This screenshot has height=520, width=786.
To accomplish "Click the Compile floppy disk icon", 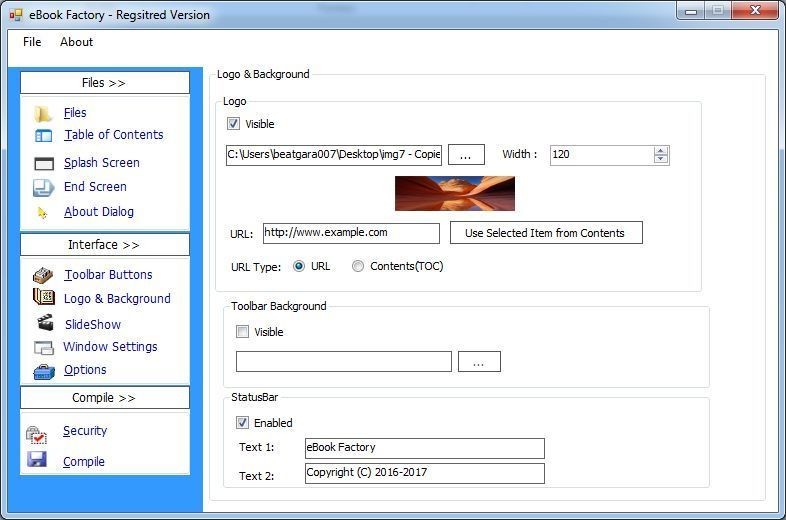I will point(37,459).
